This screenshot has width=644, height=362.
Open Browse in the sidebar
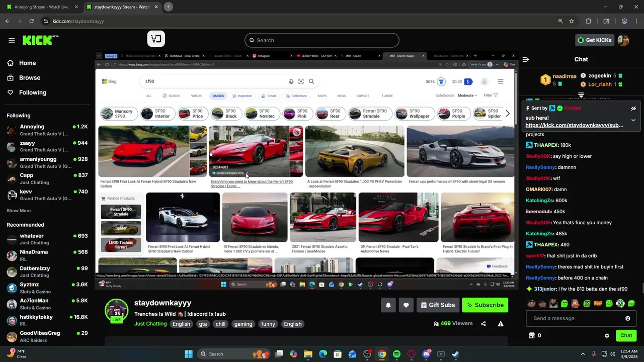click(x=23, y=78)
